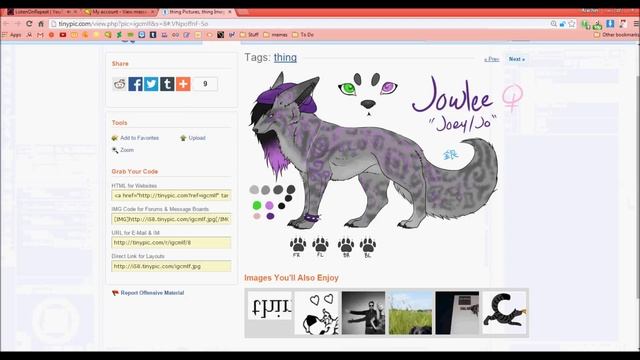Go to the Next image
This screenshot has height=360, width=640.
(517, 59)
